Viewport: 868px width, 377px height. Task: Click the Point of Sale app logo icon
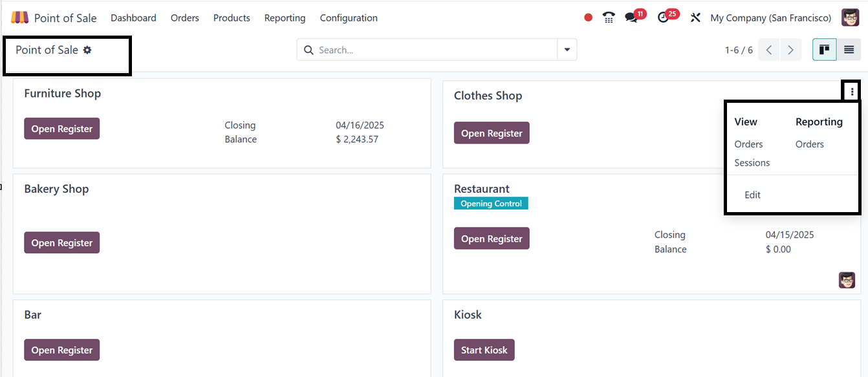[19, 17]
